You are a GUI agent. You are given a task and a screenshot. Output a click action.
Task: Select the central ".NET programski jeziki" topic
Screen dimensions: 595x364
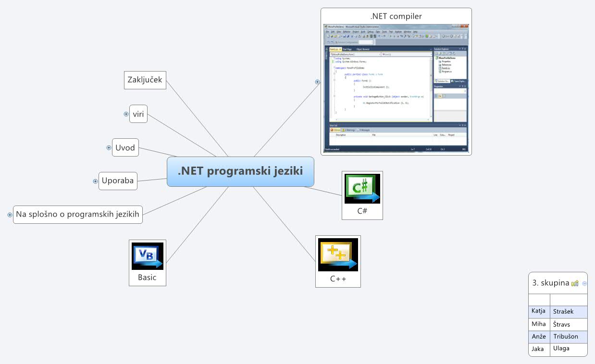[240, 171]
